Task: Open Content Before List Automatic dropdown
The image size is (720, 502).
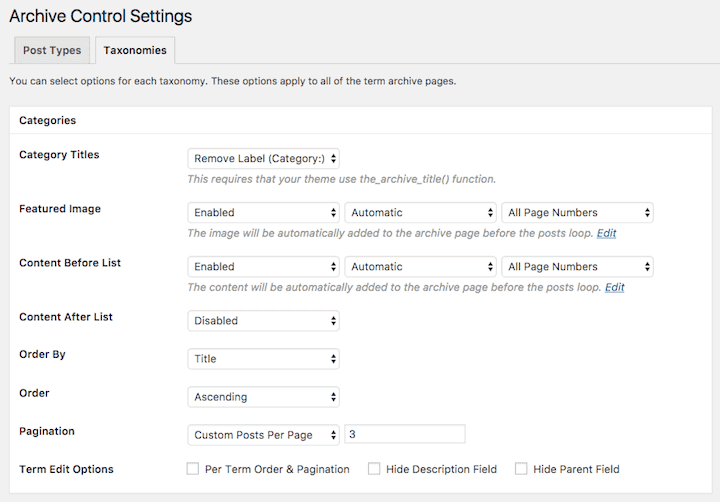Action: coord(421,267)
